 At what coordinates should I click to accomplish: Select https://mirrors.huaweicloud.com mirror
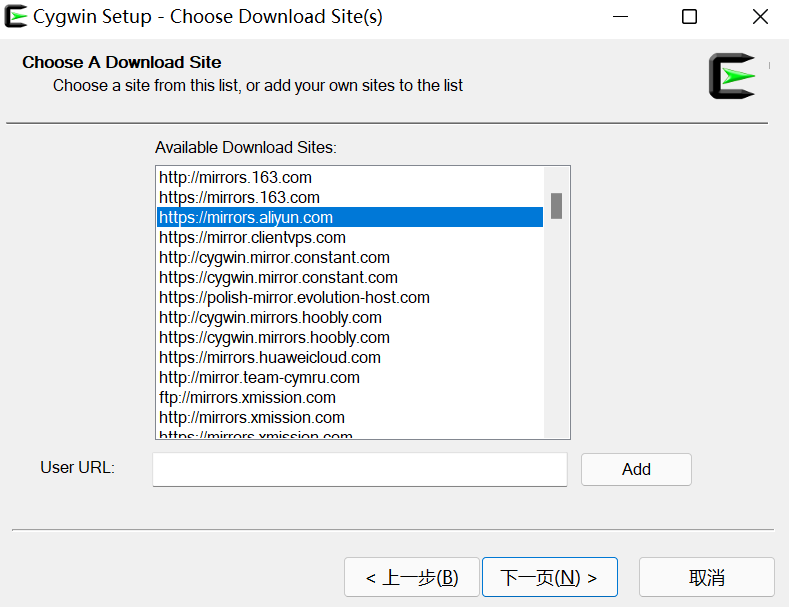(x=350, y=357)
